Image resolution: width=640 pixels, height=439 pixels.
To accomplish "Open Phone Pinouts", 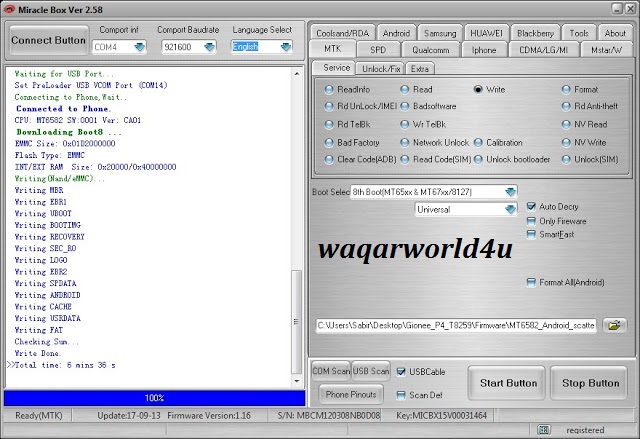I will tap(351, 395).
